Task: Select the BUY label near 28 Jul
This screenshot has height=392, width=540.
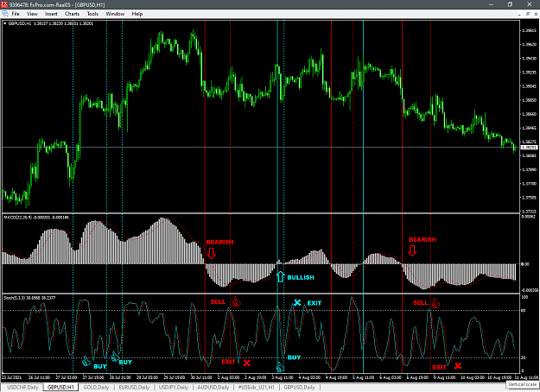Action: pyautogui.click(x=125, y=362)
